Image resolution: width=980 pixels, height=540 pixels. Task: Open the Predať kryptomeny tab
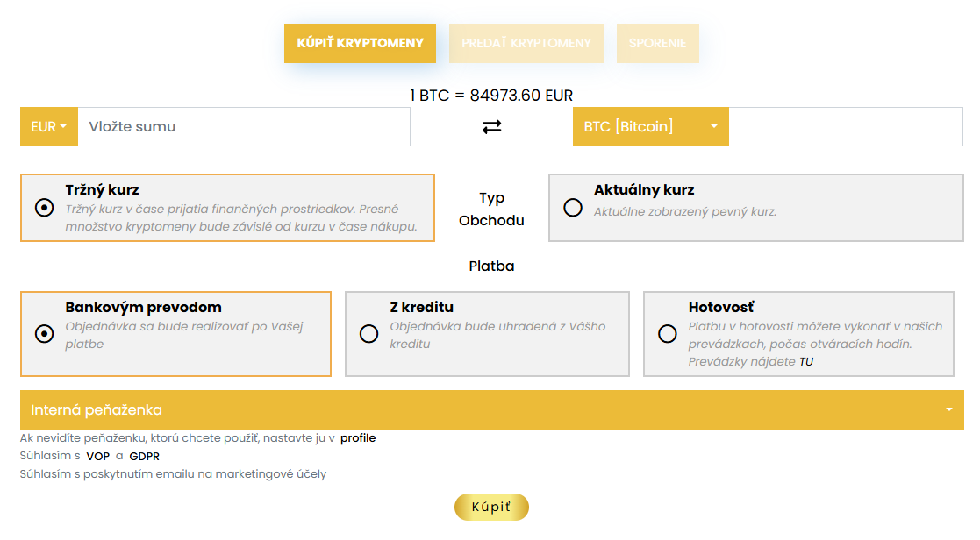(x=526, y=43)
